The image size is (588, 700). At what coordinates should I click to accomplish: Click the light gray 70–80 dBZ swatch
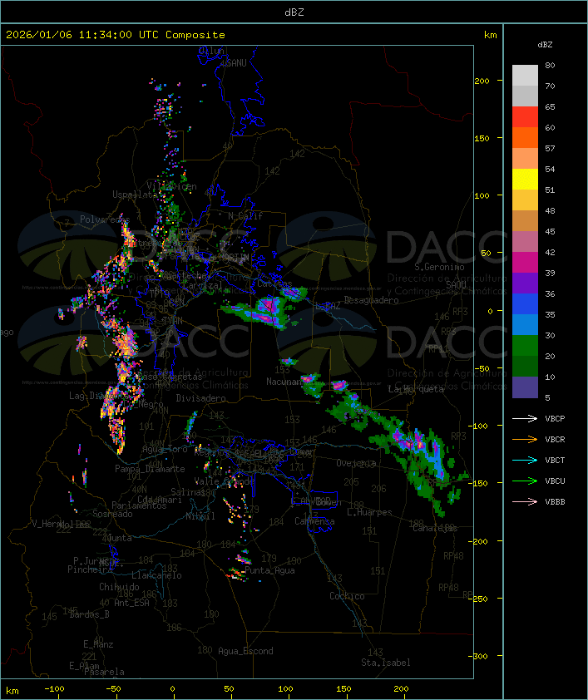coord(525,76)
